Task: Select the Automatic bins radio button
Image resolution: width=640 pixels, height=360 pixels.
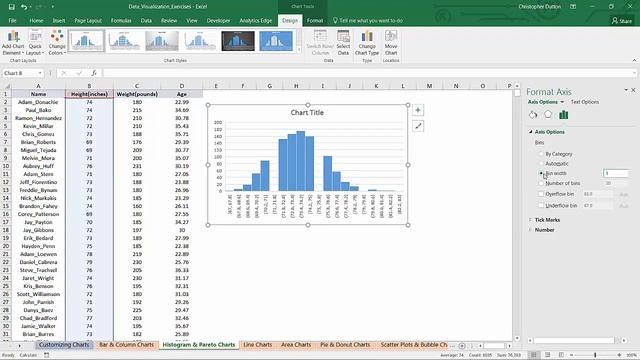Action: tap(541, 164)
